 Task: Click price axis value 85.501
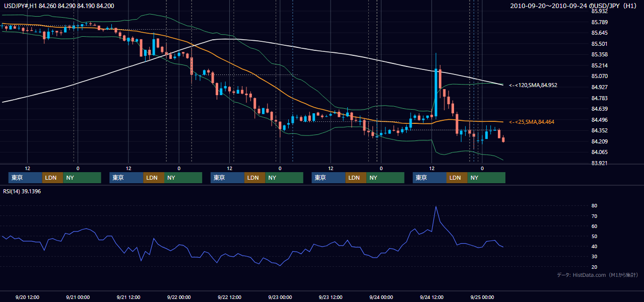[600, 44]
